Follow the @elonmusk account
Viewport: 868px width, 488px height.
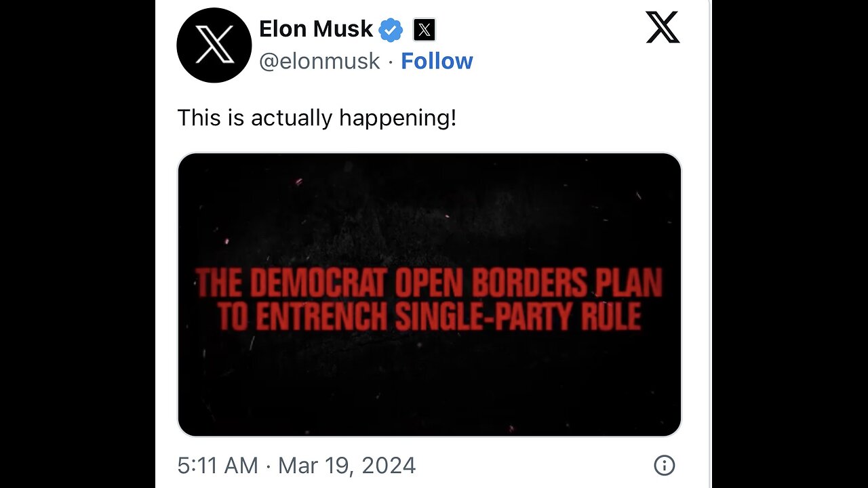coord(437,61)
